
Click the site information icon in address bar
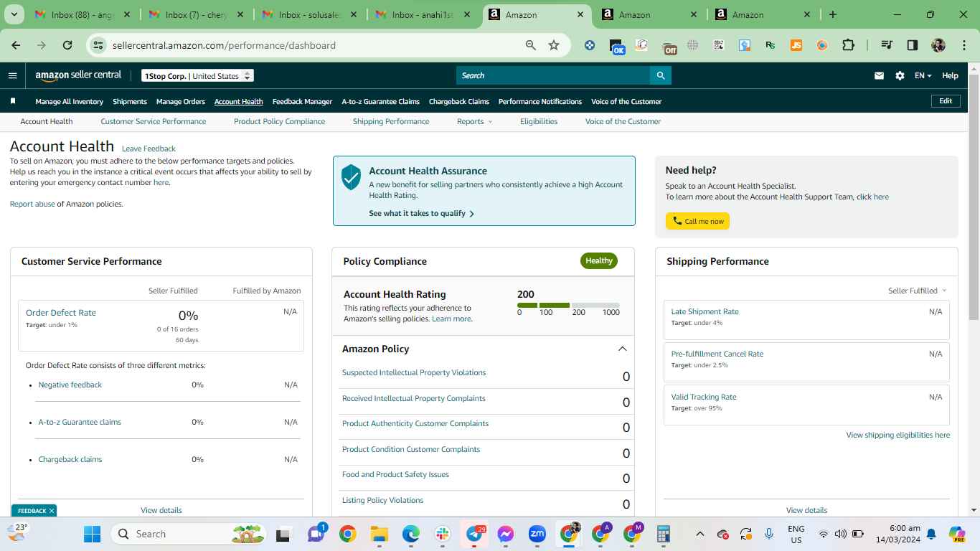(x=99, y=45)
